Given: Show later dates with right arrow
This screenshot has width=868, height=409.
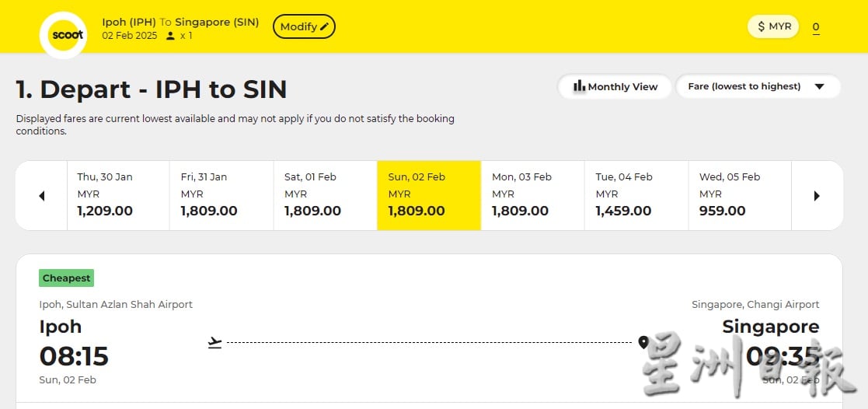Looking at the screenshot, I should 817,196.
